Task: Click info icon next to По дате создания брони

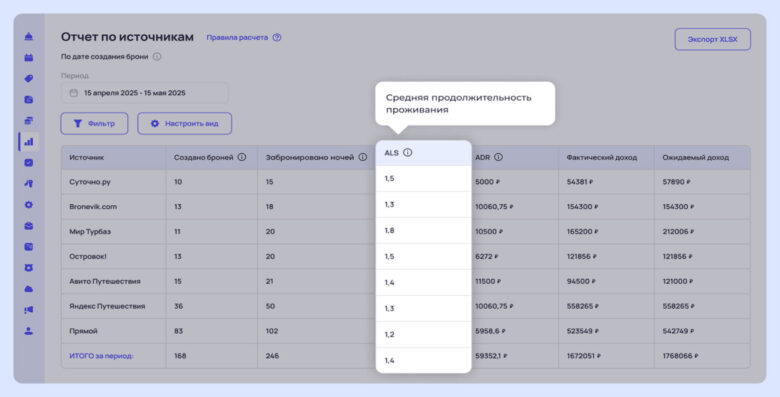Action: pyautogui.click(x=157, y=57)
